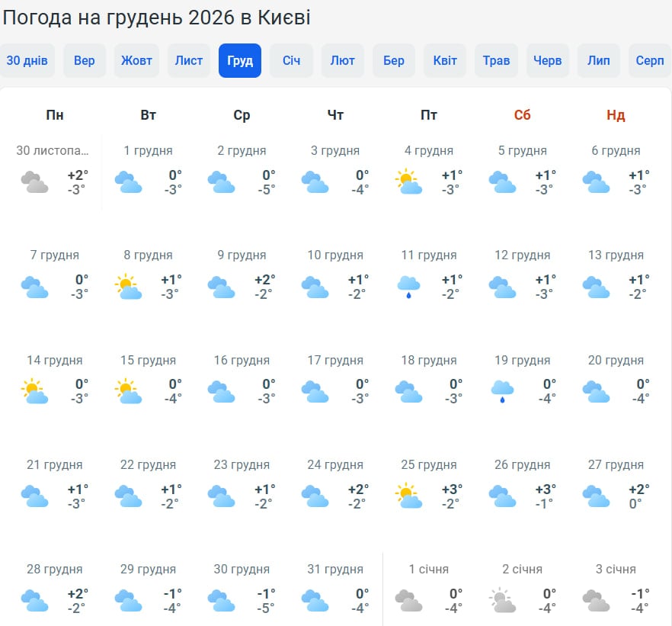Click the cloudy icon for 26 грудня
Screen dimensions: 672x626
502,496
